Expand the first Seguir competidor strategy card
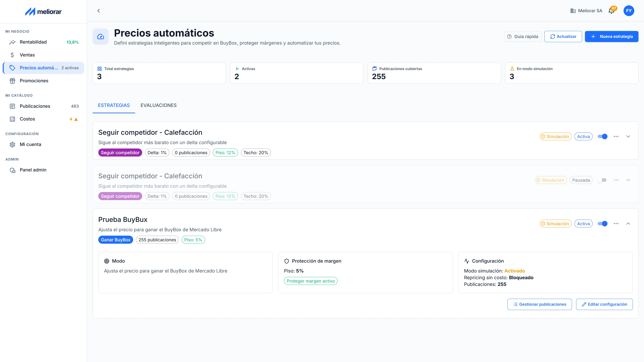Screen dimensions: 644x362 [x=628, y=136]
